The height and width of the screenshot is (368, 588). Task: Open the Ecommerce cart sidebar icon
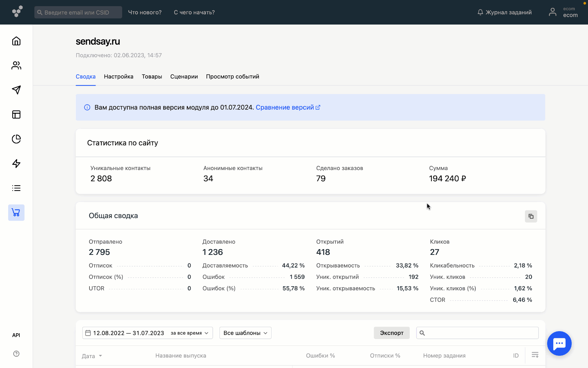[x=16, y=213]
